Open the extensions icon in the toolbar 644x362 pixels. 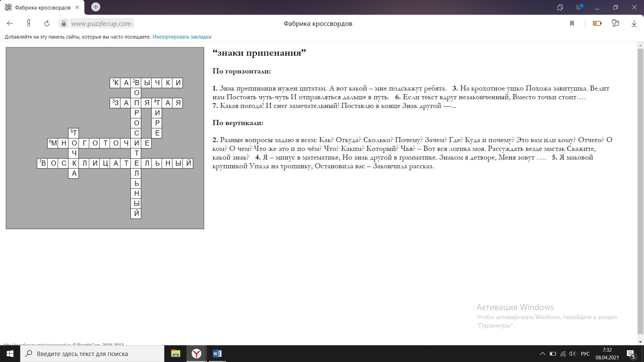tap(615, 23)
